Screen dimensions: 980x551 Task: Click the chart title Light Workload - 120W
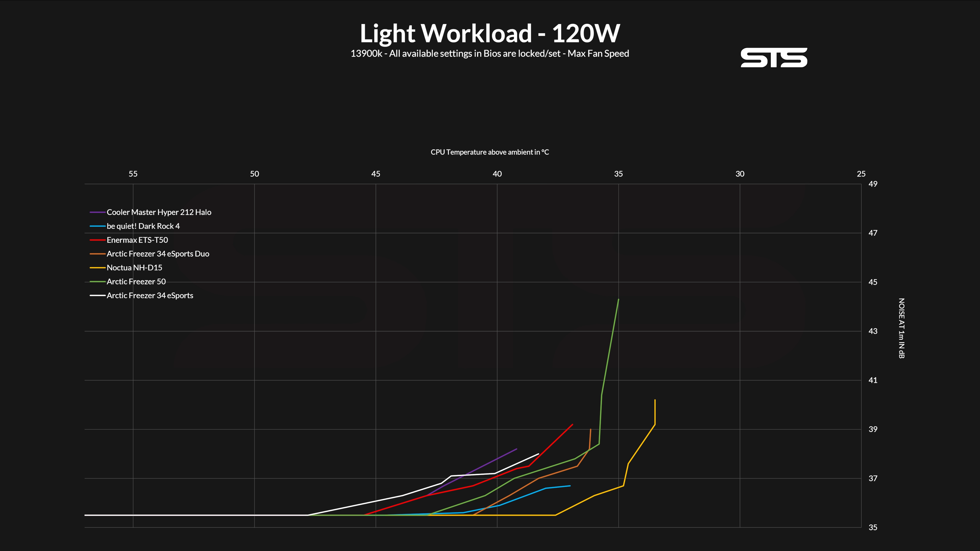(490, 33)
